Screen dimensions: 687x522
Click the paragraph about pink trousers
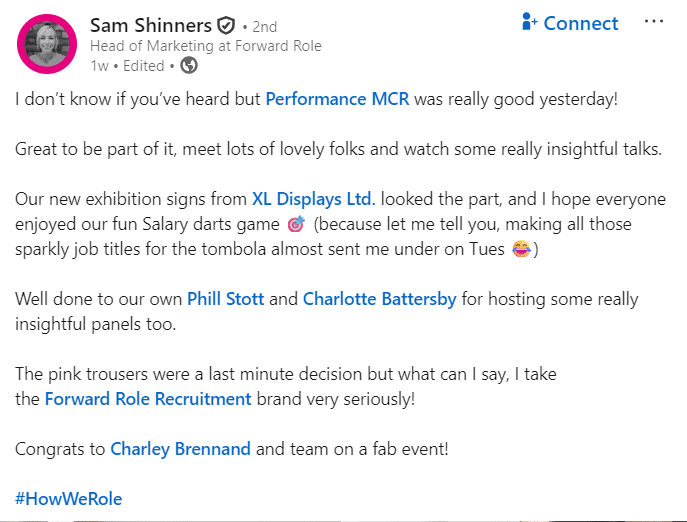click(x=285, y=374)
